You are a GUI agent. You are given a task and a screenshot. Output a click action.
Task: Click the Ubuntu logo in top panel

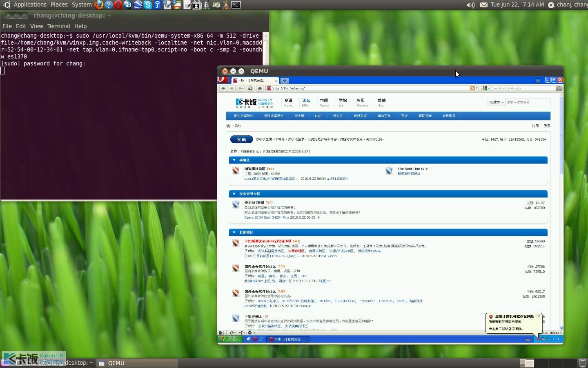(x=7, y=5)
